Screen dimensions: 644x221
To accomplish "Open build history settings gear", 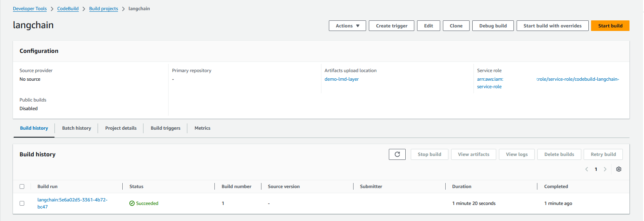I will pyautogui.click(x=619, y=169).
